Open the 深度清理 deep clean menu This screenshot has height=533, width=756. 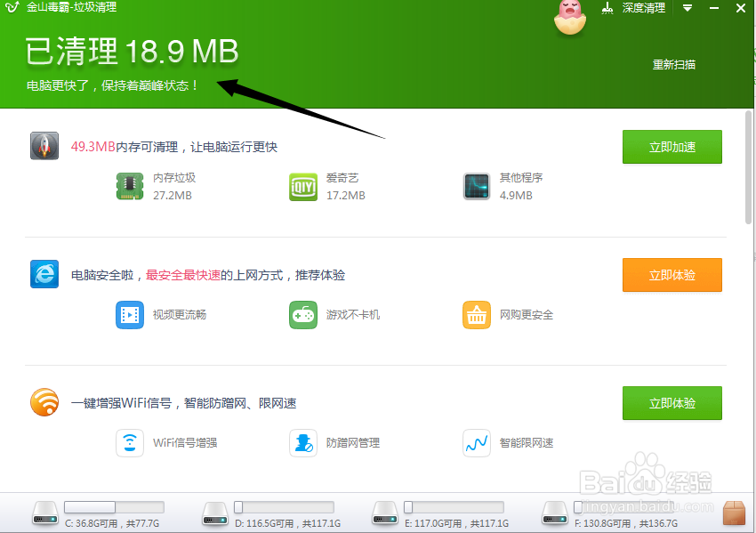(639, 8)
